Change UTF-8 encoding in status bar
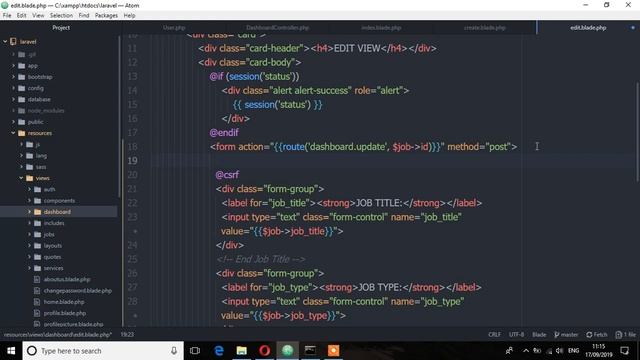 pos(516,335)
